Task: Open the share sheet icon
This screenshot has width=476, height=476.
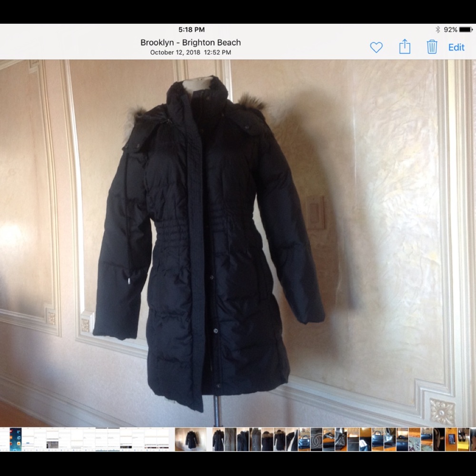Action: point(405,47)
